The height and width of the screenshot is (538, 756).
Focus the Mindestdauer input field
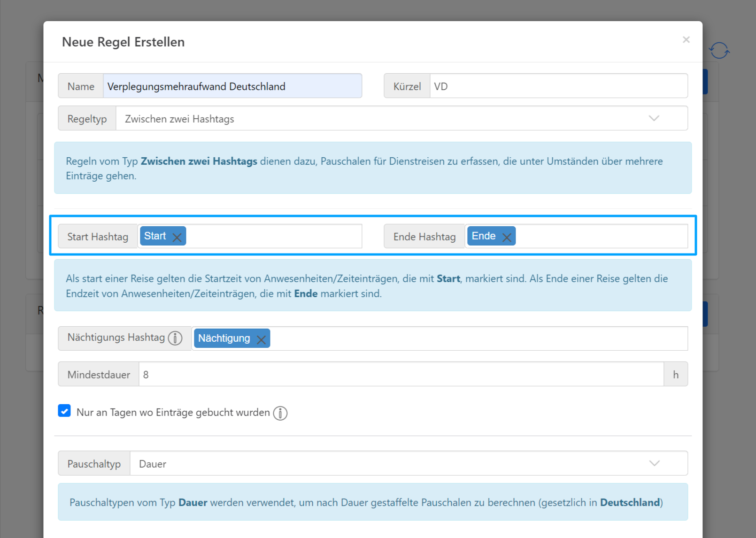[x=401, y=374]
